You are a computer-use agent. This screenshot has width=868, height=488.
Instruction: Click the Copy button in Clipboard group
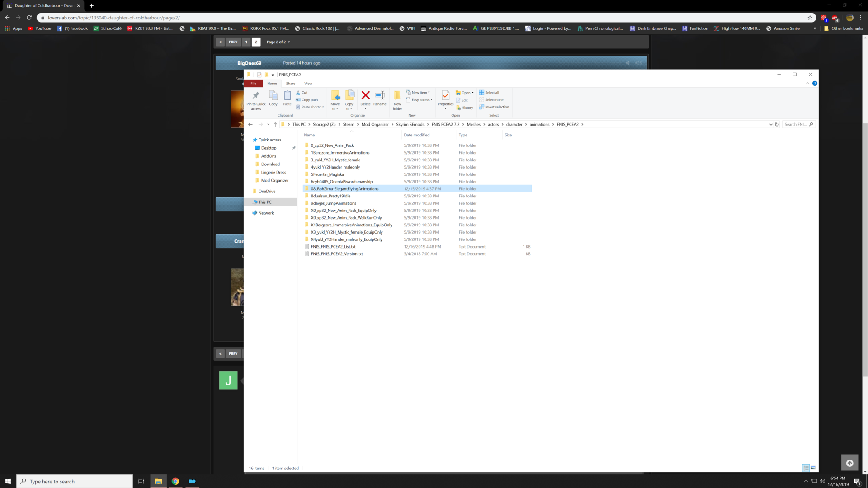(273, 99)
